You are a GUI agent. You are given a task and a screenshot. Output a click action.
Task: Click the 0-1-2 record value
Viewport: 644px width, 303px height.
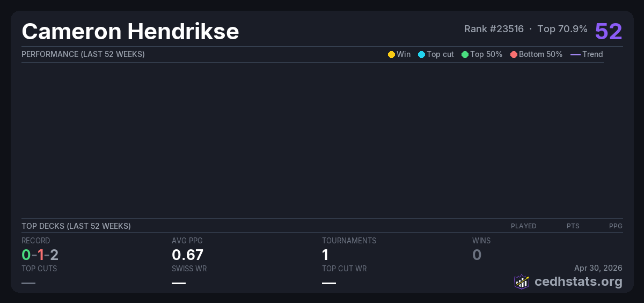(x=40, y=255)
